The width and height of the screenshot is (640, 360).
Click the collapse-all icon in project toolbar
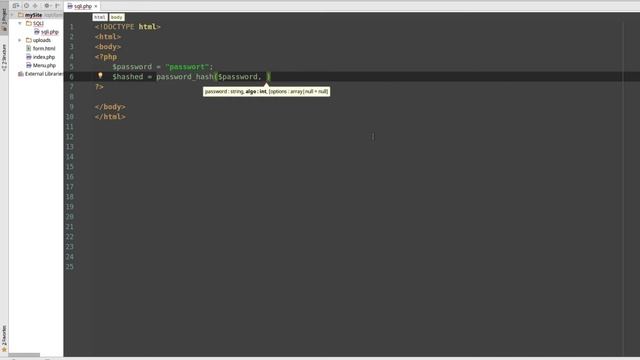pos(36,6)
